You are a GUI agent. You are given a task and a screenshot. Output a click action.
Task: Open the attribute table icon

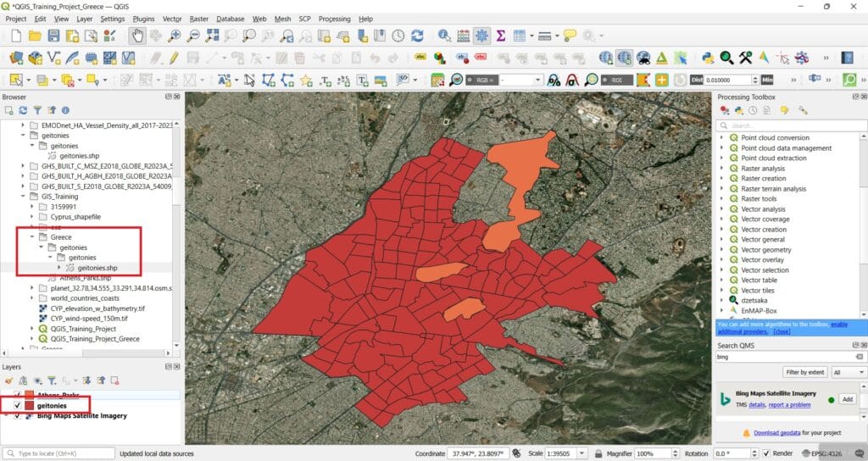click(520, 36)
